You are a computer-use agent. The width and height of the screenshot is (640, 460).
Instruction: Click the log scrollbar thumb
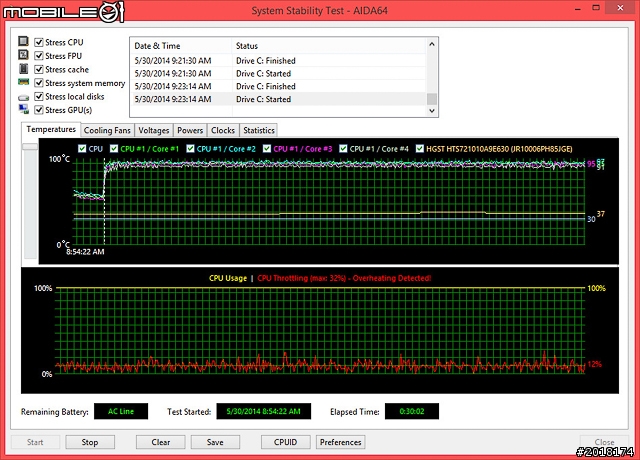432,99
